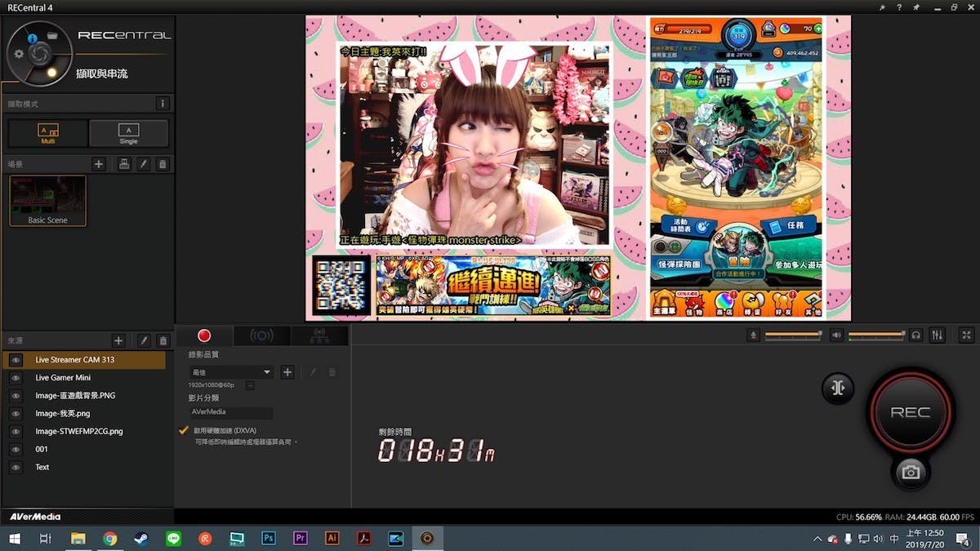Viewport: 980px width, 551px height.
Task: Toggle visibility of the Text source
Action: [15, 468]
